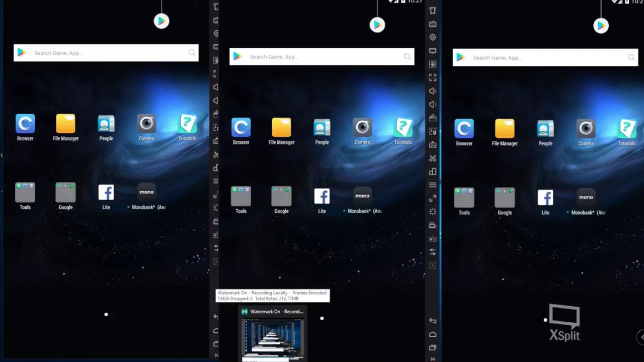Click Recent apps button in middle emulator's sidebar
Viewport: 644px width, 362px height.
click(433, 347)
